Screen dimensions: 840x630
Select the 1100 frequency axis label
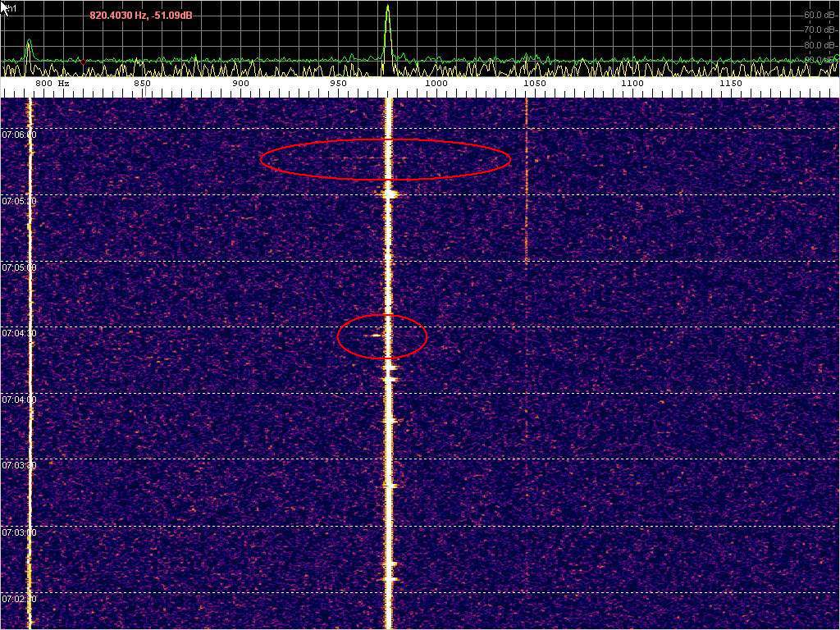click(x=632, y=84)
